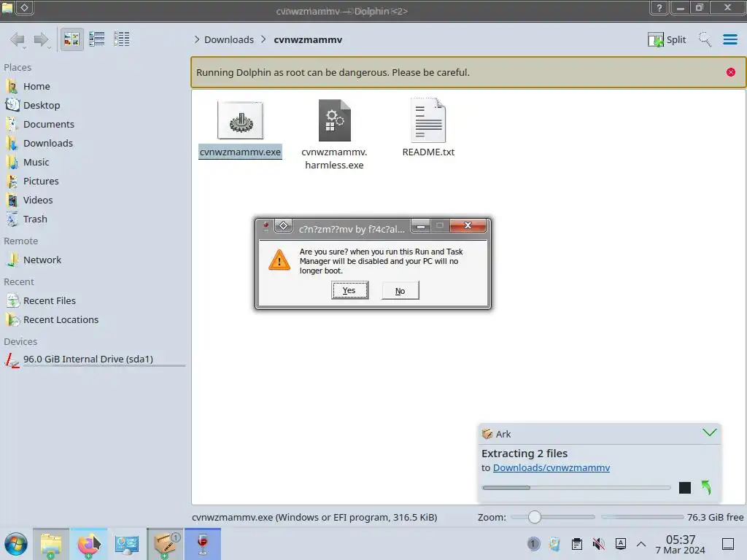Viewport: 747px width, 560px height.
Task: Click the extraction progress bar
Action: coord(576,488)
